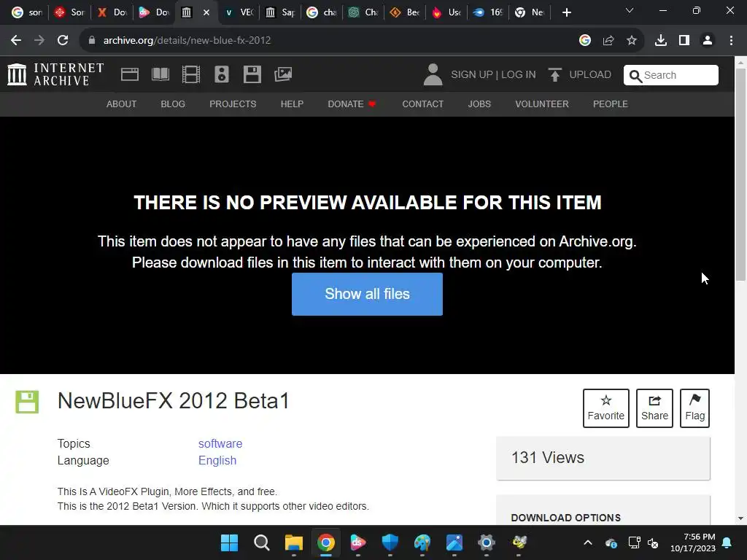
Task: Expand hidden system tray icons chevron
Action: (588, 542)
